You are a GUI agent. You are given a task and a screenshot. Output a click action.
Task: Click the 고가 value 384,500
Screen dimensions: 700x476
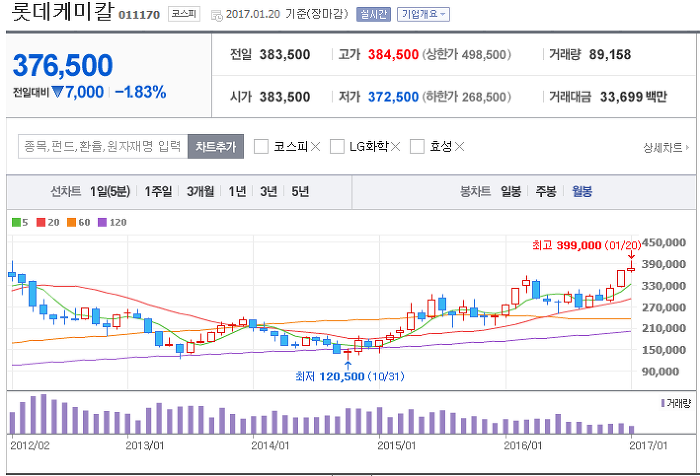(393, 54)
